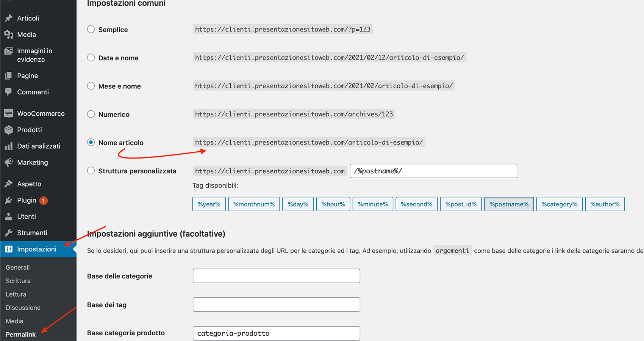The width and height of the screenshot is (644, 341).
Task: Click the Plugin plug icon
Action: click(9, 200)
